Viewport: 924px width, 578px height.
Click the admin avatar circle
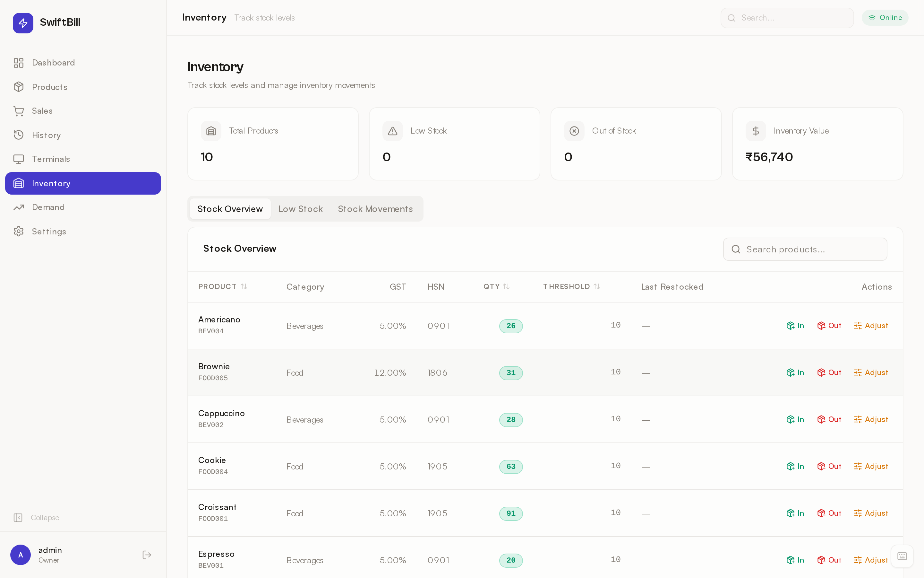21,555
